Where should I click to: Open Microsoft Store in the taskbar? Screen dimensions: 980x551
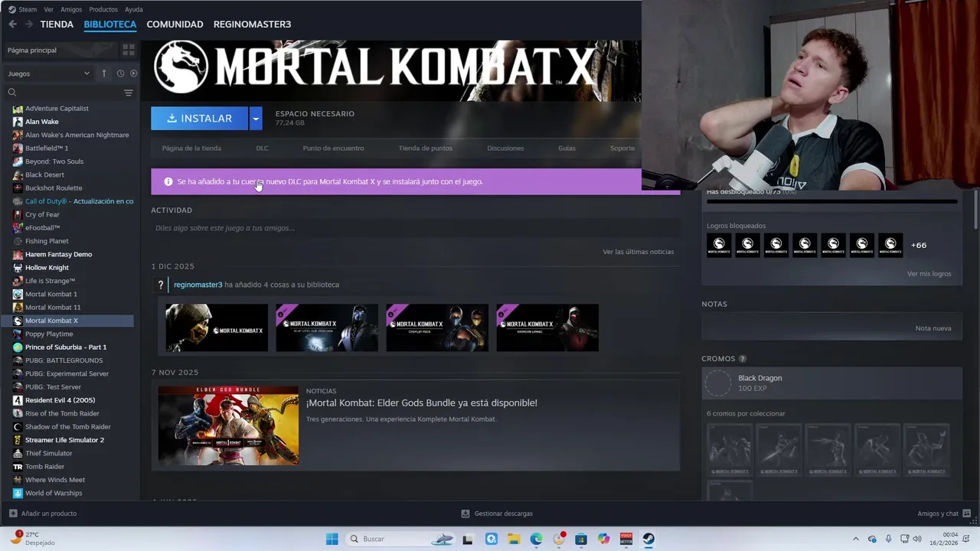(x=581, y=539)
